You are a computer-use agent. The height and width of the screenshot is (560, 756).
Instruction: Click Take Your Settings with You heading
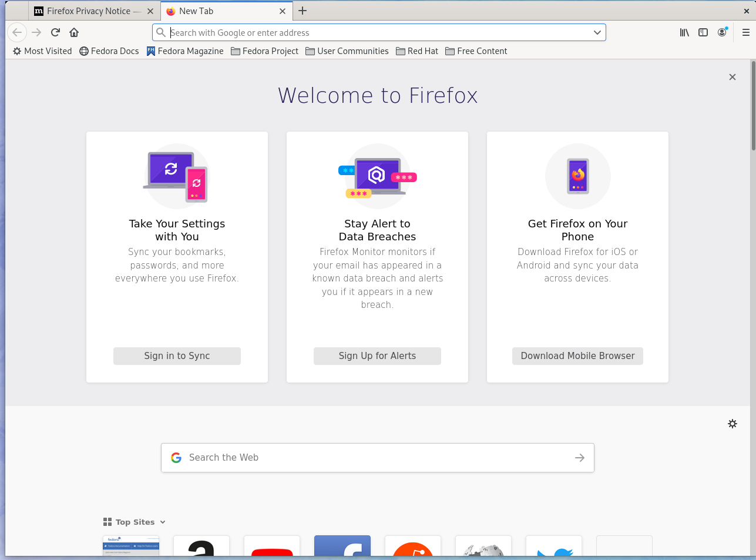click(177, 230)
